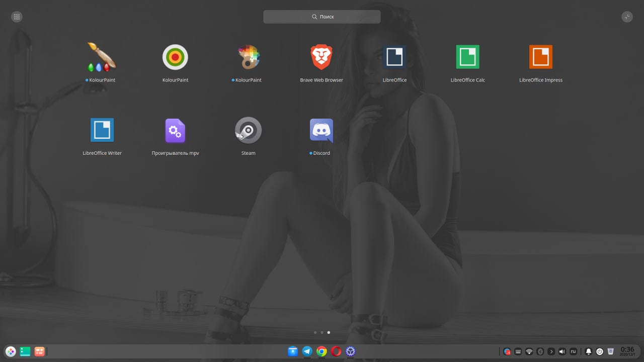The height and width of the screenshot is (362, 644).
Task: Go to the first launcher page dot
Action: pos(315,332)
